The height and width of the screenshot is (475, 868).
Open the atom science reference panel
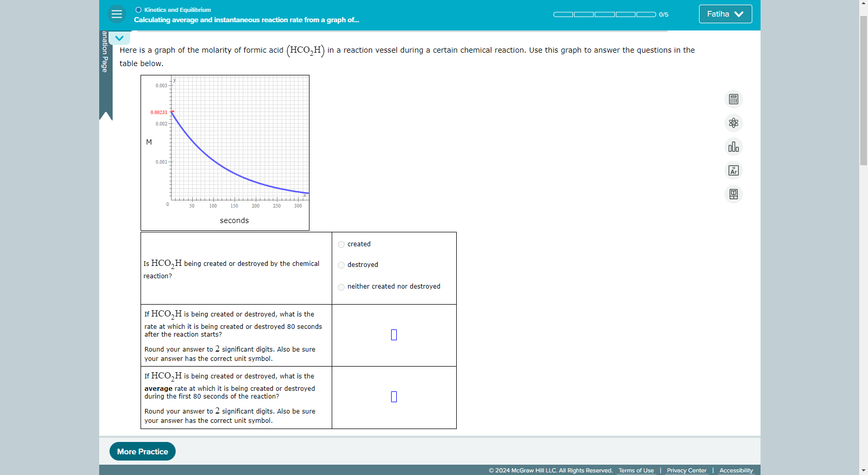click(x=734, y=123)
